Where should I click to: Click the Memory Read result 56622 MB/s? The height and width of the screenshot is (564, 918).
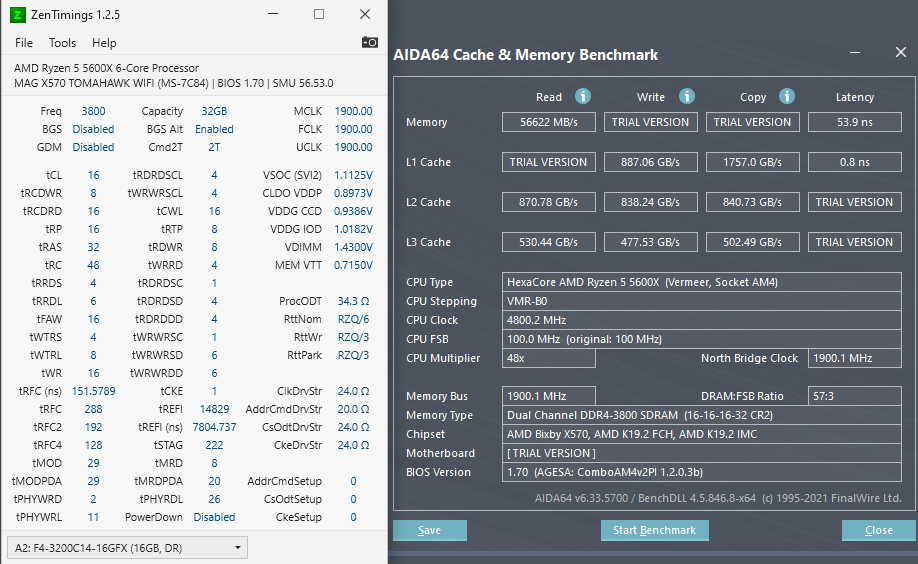549,122
